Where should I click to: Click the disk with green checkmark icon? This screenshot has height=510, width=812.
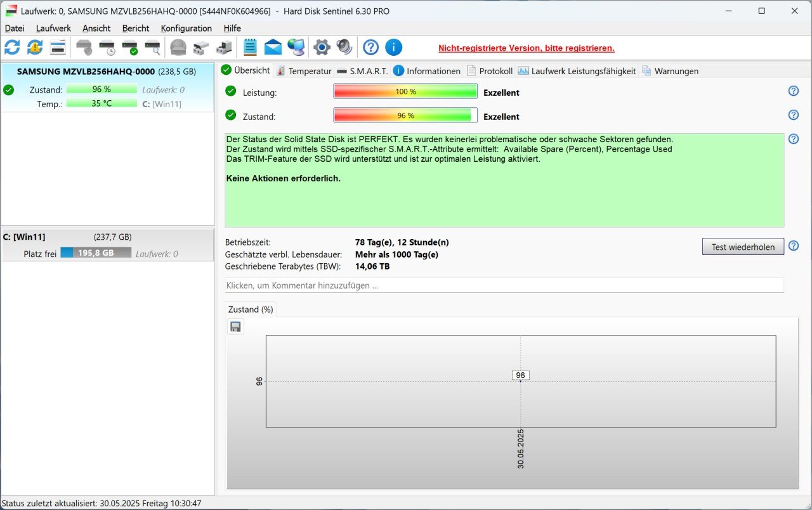(129, 48)
